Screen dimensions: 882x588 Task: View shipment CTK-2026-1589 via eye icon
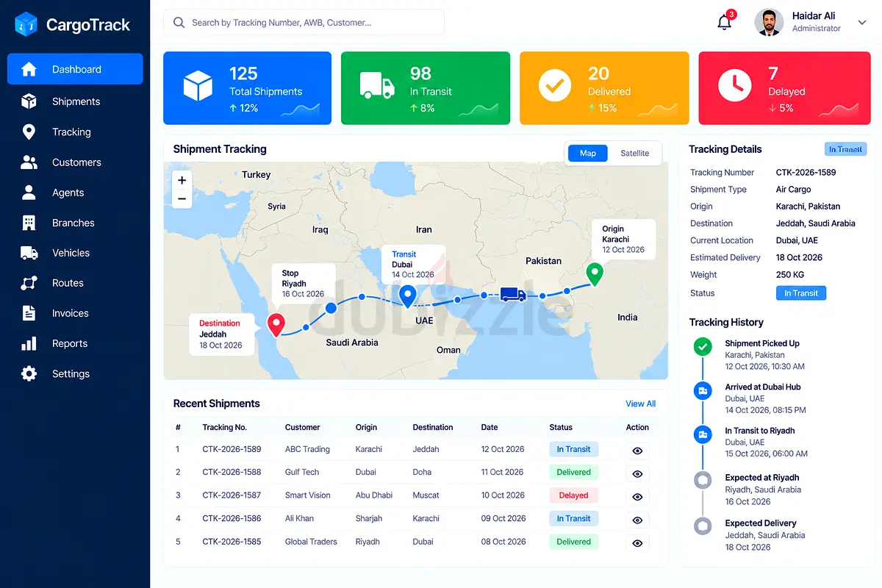pos(637,451)
